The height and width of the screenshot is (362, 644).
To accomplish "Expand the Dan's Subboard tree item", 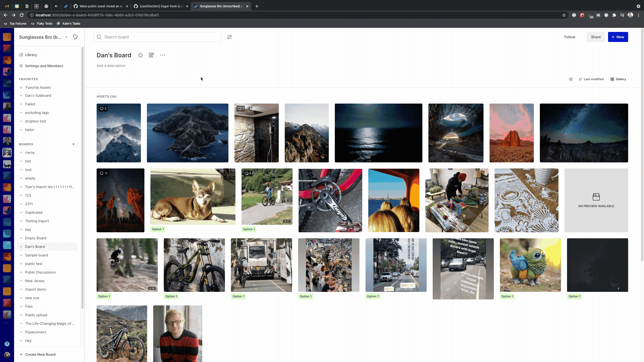I will point(21,96).
